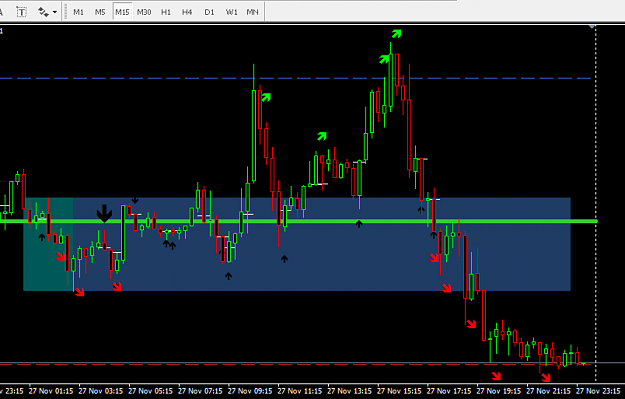This screenshot has width=625, height=399.
Task: Switch chart to W1 weekly timeframe
Action: (231, 12)
